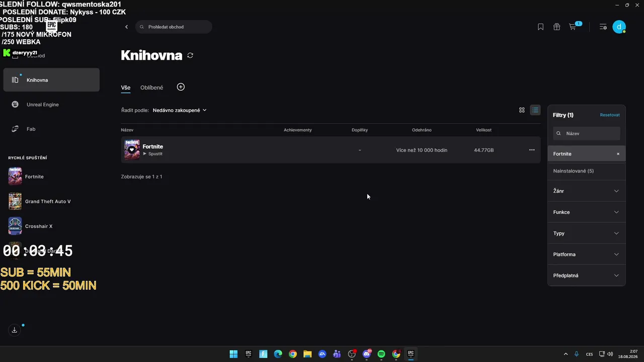Screen dimensions: 644x362
Task: Click the Velikost column header
Action: 484,130
